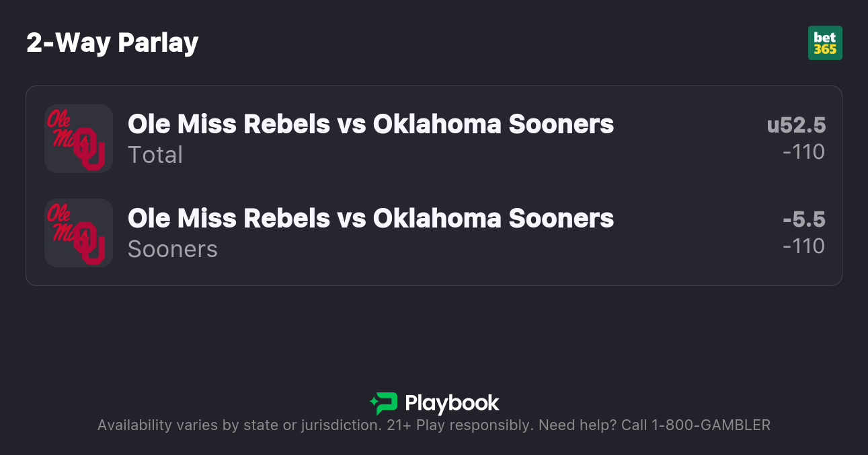Select the Sooners bet type label
The height and width of the screenshot is (455, 868).
tap(172, 249)
